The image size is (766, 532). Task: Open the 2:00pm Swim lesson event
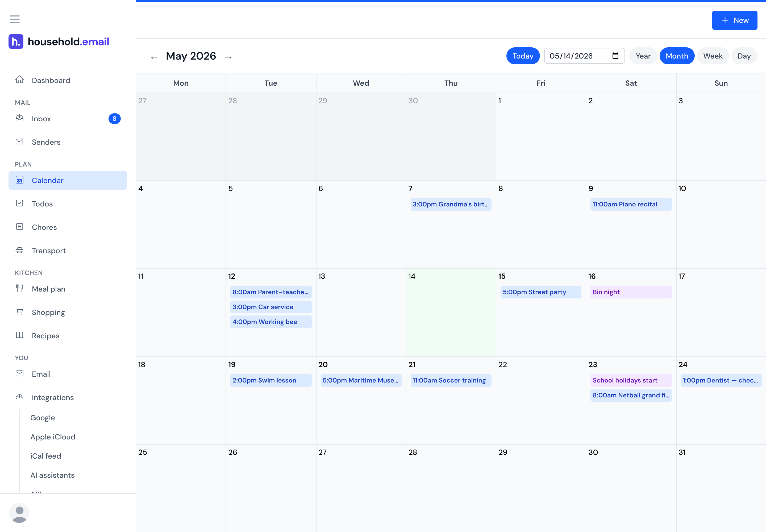point(271,380)
